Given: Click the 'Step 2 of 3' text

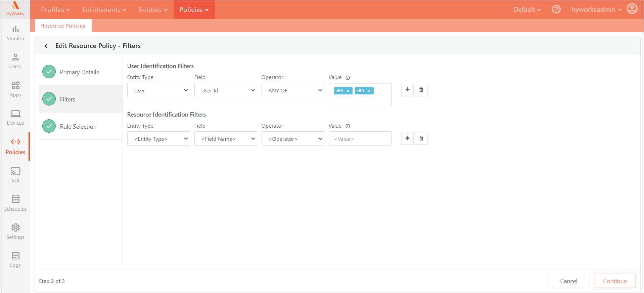Looking at the screenshot, I should tap(52, 281).
